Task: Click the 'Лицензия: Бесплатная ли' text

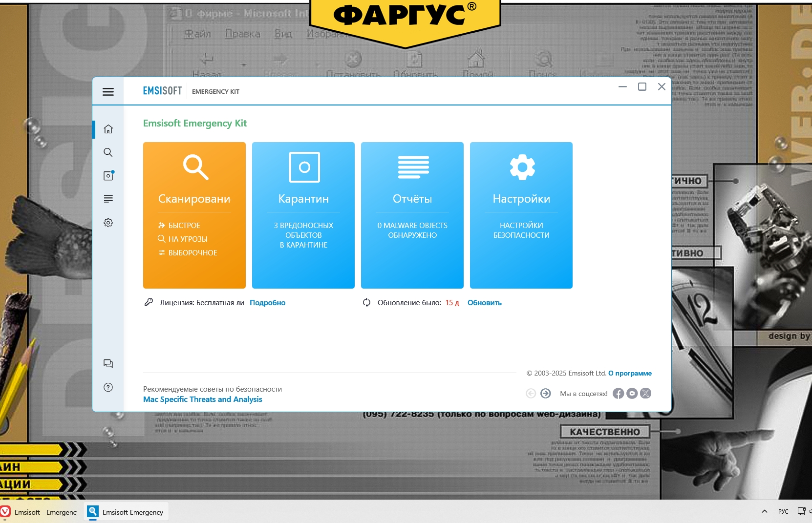Action: 202,303
